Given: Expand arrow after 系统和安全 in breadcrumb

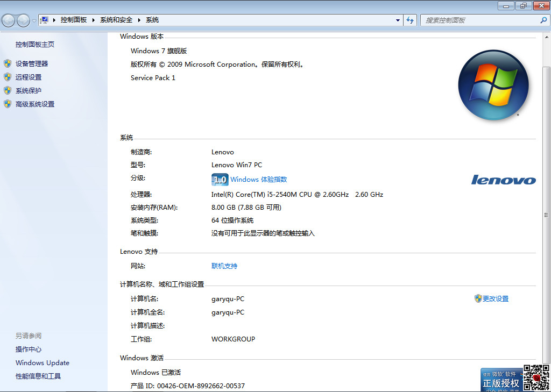Looking at the screenshot, I should [139, 20].
